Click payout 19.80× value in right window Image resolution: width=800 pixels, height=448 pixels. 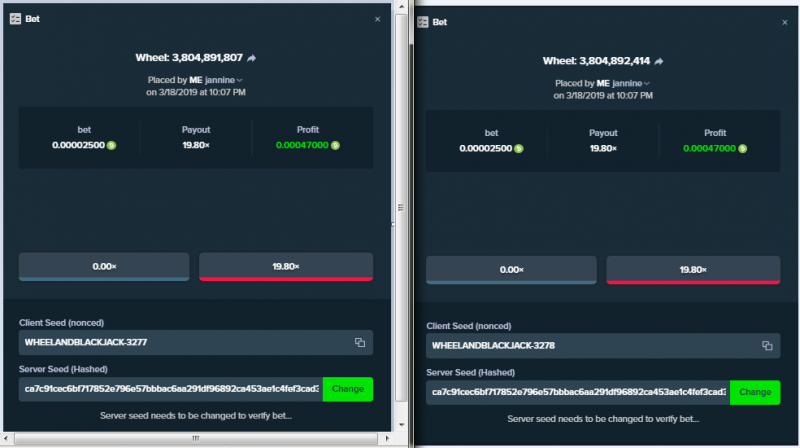pos(603,148)
